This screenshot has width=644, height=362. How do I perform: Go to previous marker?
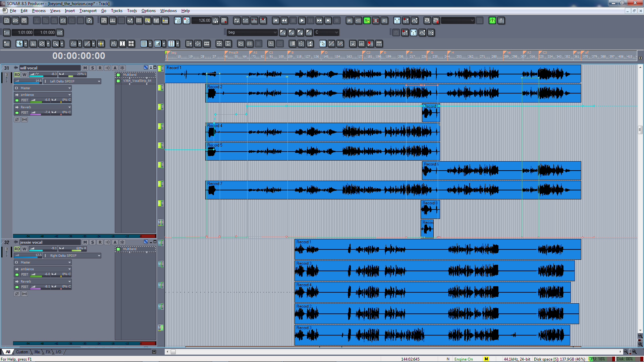pyautogui.click(x=283, y=33)
